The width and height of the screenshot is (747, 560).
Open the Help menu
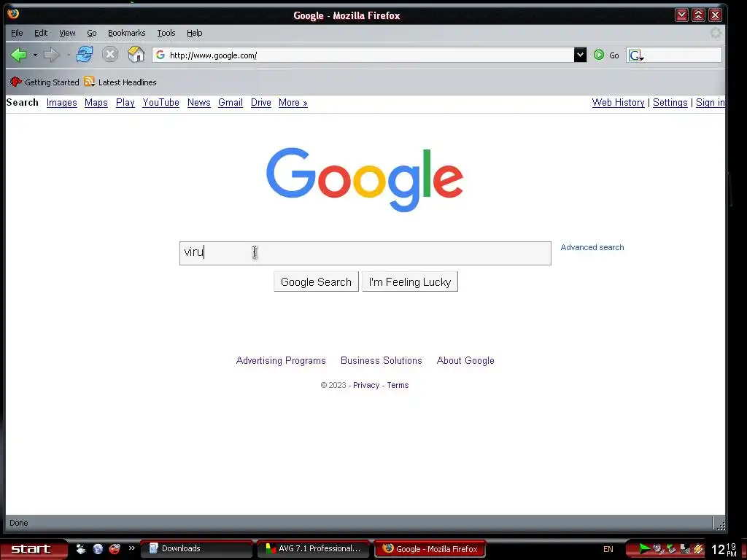coord(194,33)
